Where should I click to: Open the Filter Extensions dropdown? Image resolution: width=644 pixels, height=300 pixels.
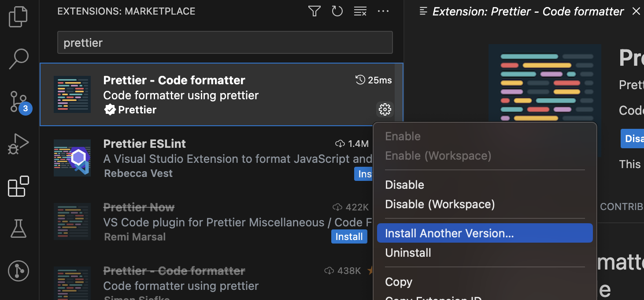tap(314, 11)
